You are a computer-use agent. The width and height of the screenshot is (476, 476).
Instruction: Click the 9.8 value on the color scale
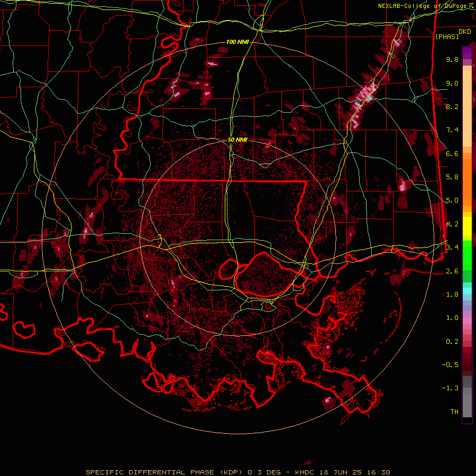452,59
